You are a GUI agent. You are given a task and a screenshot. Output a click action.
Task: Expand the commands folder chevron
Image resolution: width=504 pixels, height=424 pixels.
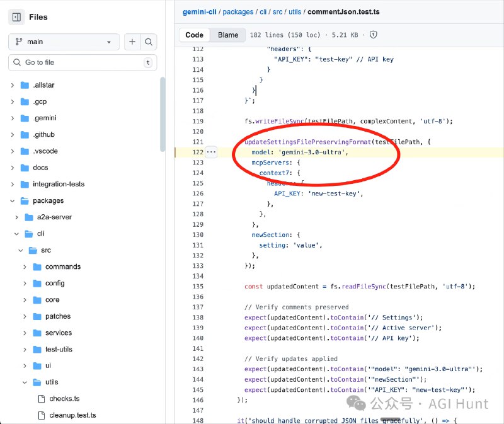[x=25, y=267]
